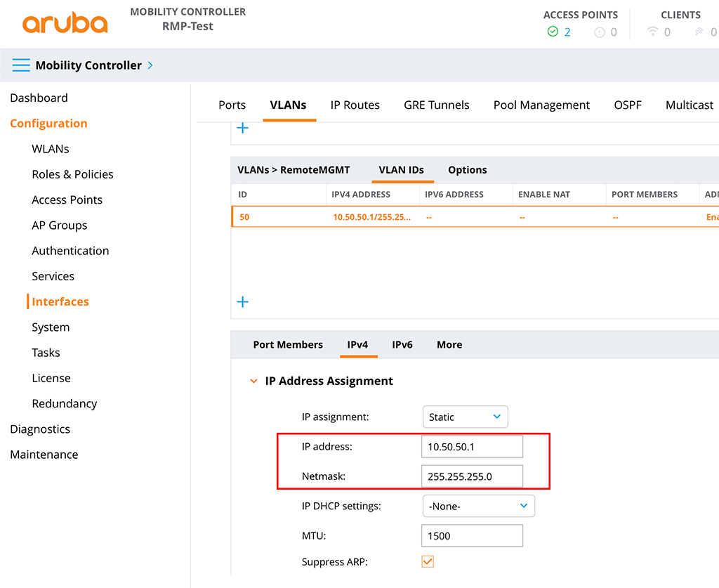The image size is (719, 588).
Task: Select Interfaces in the Configuration sidebar
Action: click(59, 301)
